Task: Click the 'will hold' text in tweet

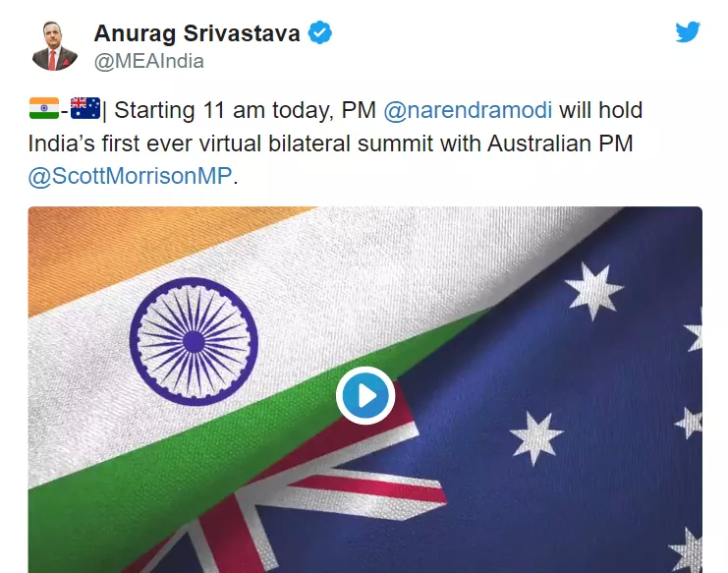Action: click(x=601, y=110)
